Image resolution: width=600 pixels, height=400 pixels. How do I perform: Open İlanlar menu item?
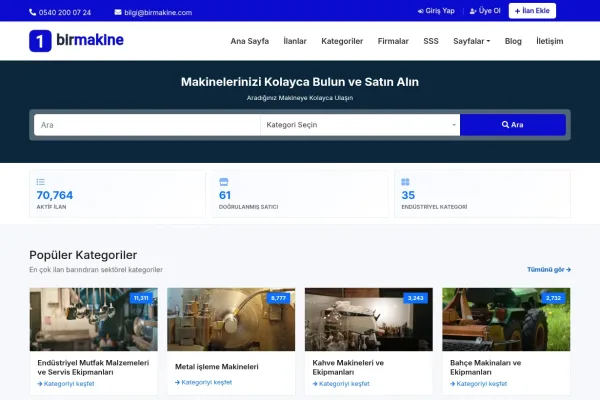click(295, 41)
